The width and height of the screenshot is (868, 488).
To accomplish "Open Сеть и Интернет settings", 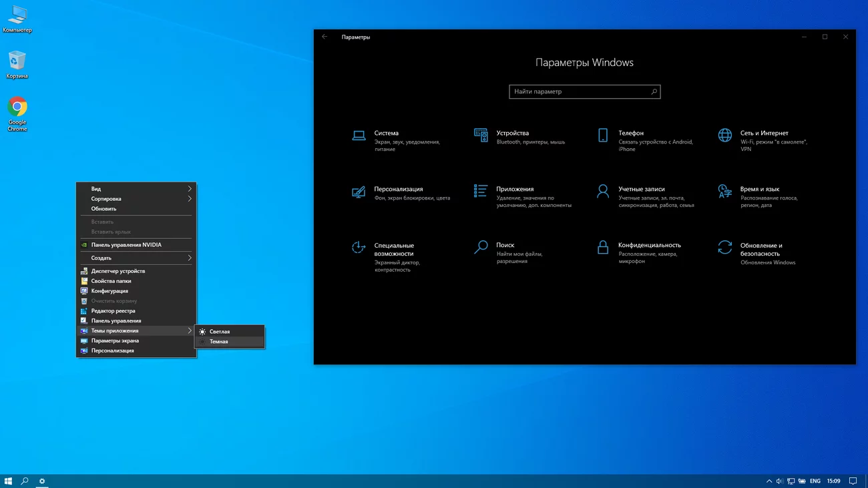I will point(763,140).
